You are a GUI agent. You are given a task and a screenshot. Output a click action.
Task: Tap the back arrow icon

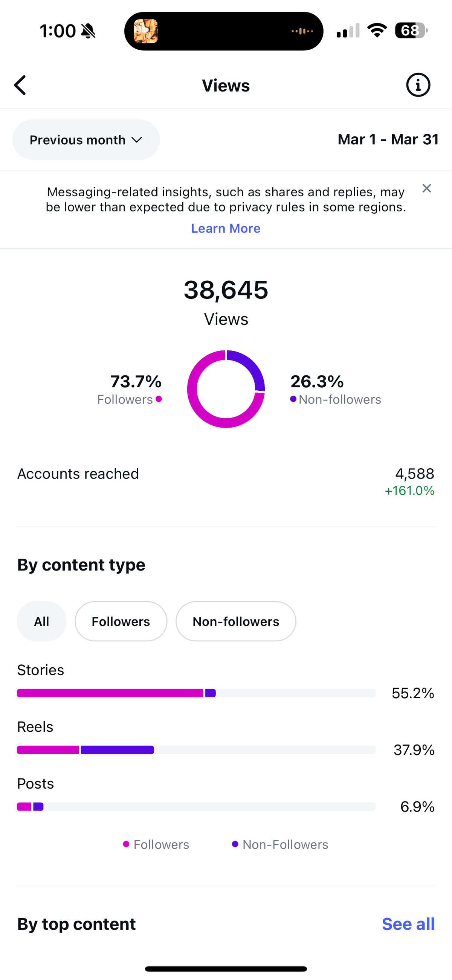coord(20,85)
